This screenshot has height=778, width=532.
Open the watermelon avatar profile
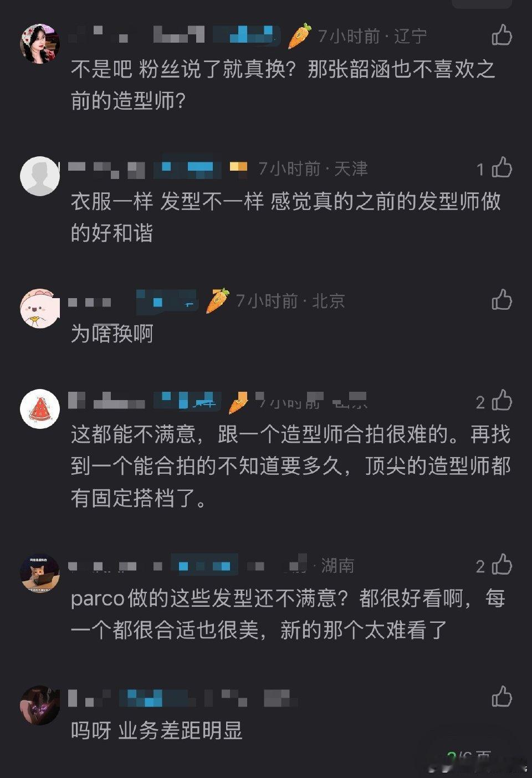click(x=40, y=409)
